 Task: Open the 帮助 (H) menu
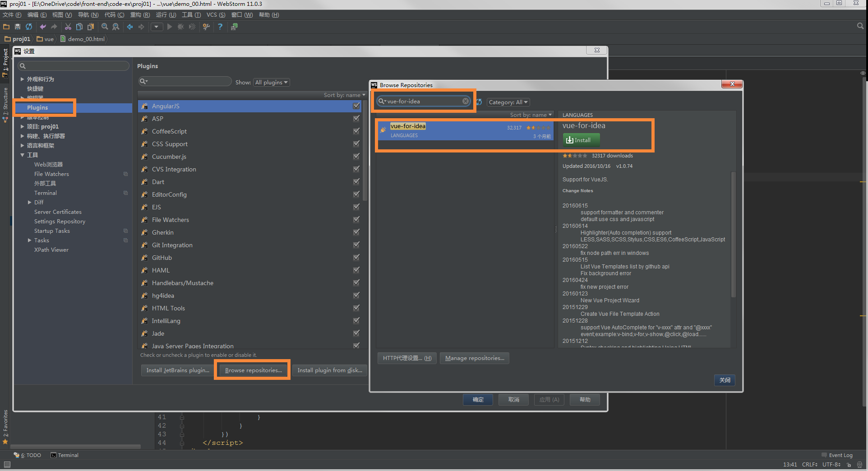click(269, 15)
